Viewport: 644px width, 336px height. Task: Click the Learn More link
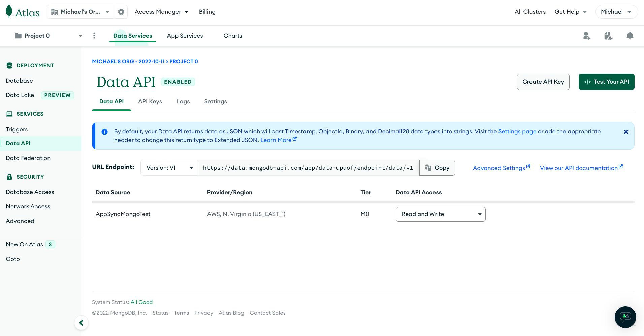pos(279,140)
